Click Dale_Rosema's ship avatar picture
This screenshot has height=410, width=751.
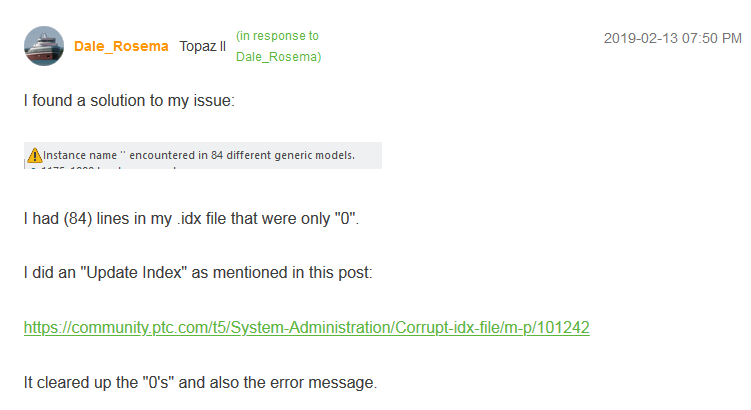44,46
